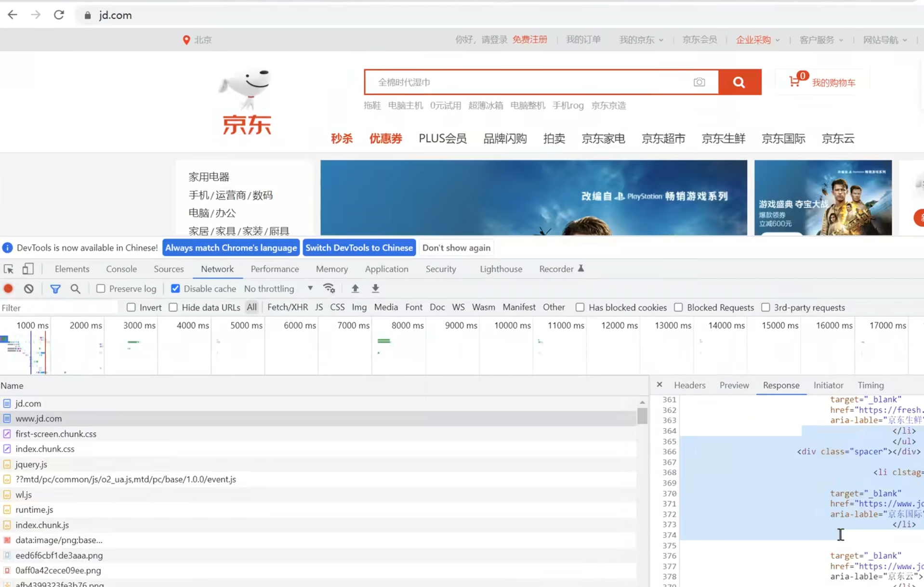924x587 pixels.
Task: Uncheck the Disable cache checkbox
Action: click(x=175, y=288)
